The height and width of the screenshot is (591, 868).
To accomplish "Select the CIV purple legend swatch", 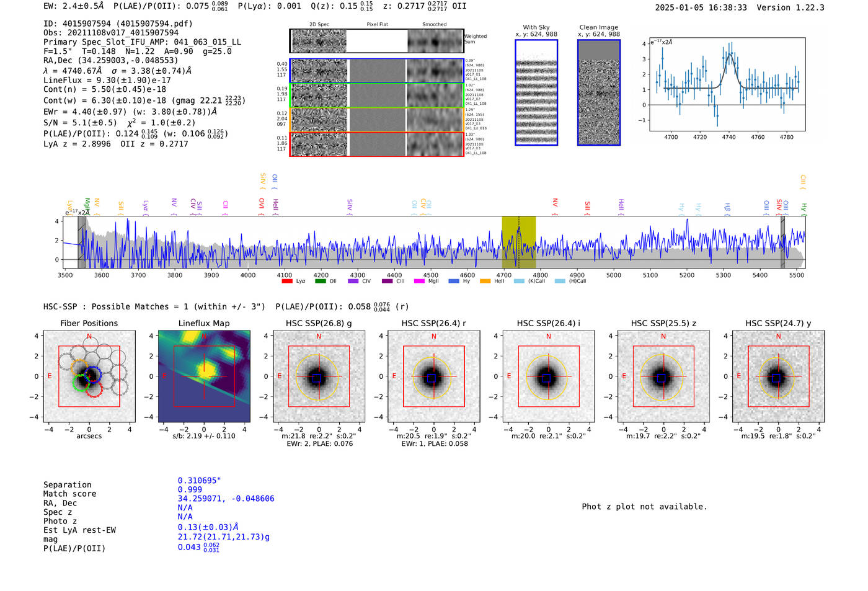I will click(353, 282).
